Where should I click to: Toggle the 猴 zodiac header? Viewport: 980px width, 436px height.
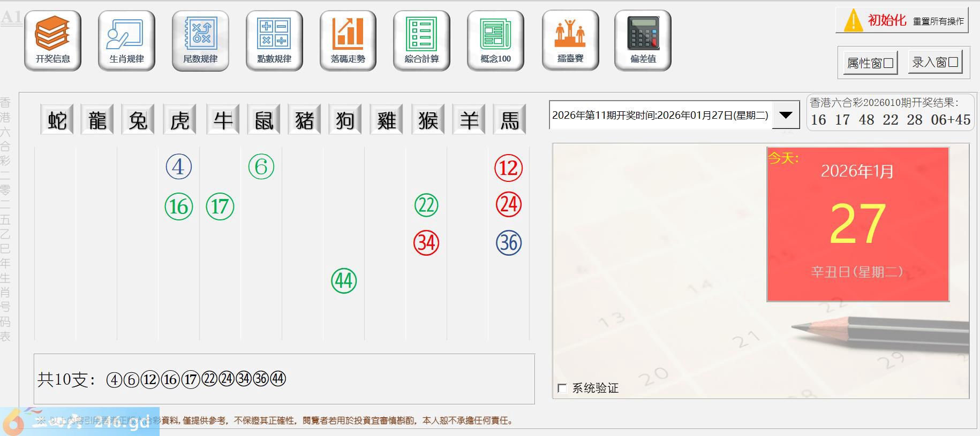[x=427, y=120]
